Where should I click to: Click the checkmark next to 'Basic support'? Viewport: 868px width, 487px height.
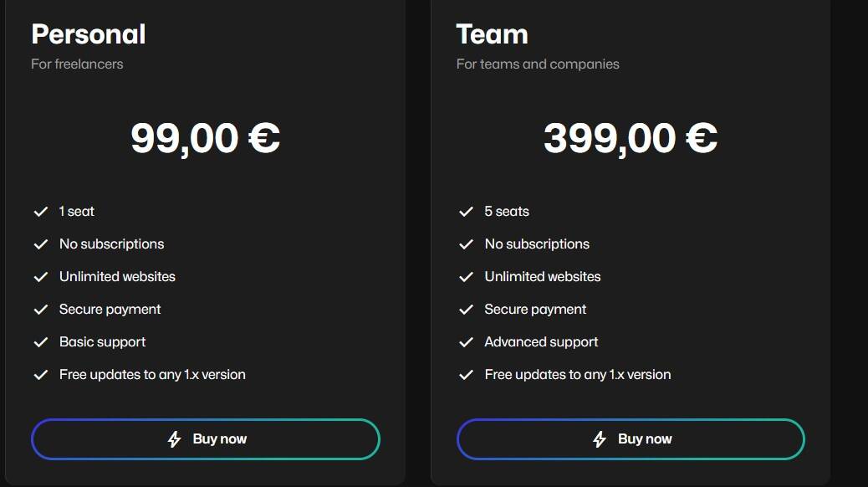click(x=40, y=341)
